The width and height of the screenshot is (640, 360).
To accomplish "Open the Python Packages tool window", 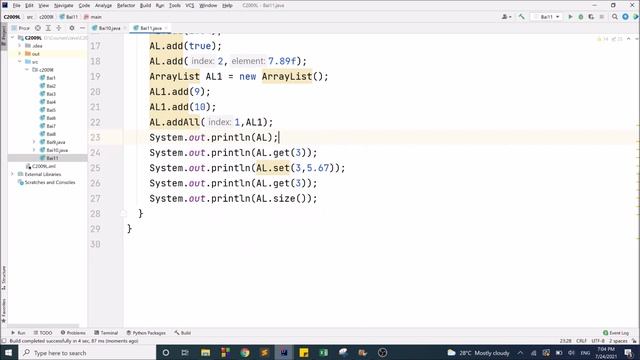I will click(146, 333).
